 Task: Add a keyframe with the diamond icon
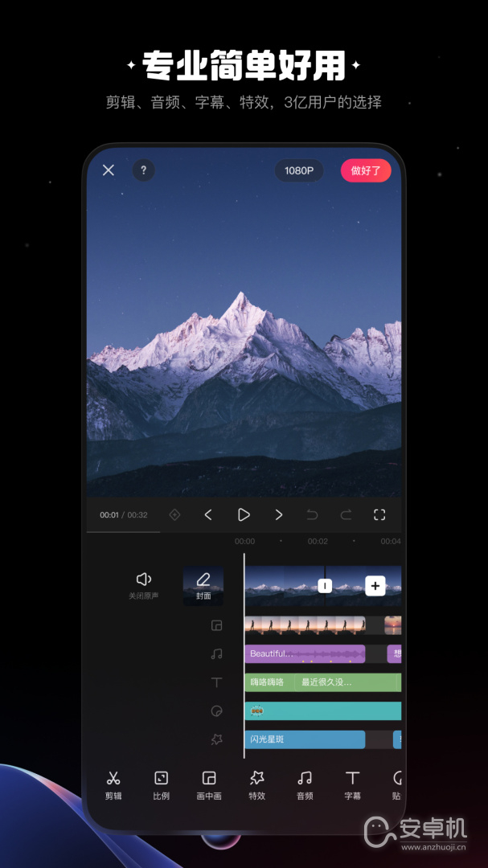(174, 515)
